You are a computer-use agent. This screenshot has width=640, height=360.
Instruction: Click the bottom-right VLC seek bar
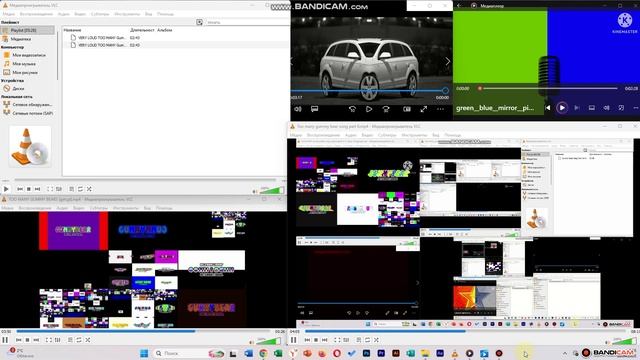(465, 331)
